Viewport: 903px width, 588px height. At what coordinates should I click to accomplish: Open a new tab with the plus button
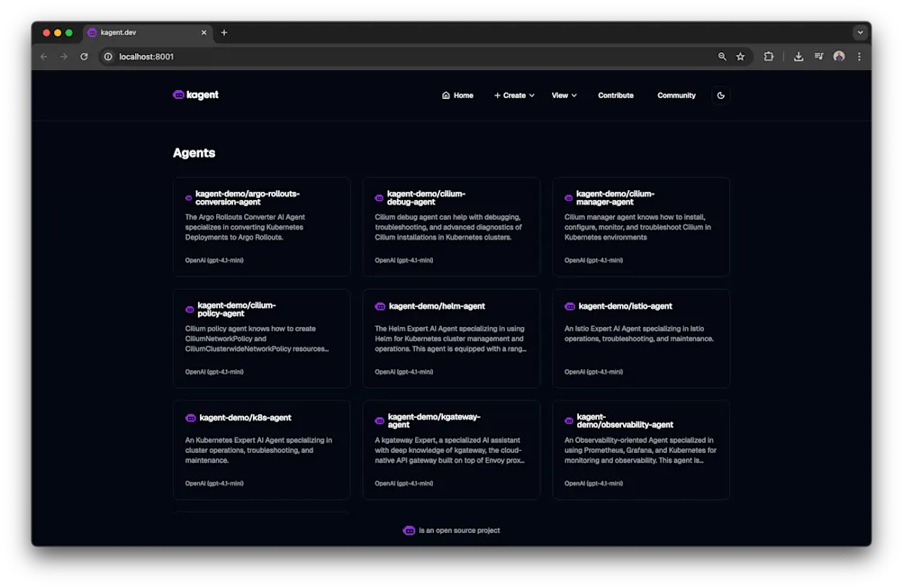(x=223, y=32)
